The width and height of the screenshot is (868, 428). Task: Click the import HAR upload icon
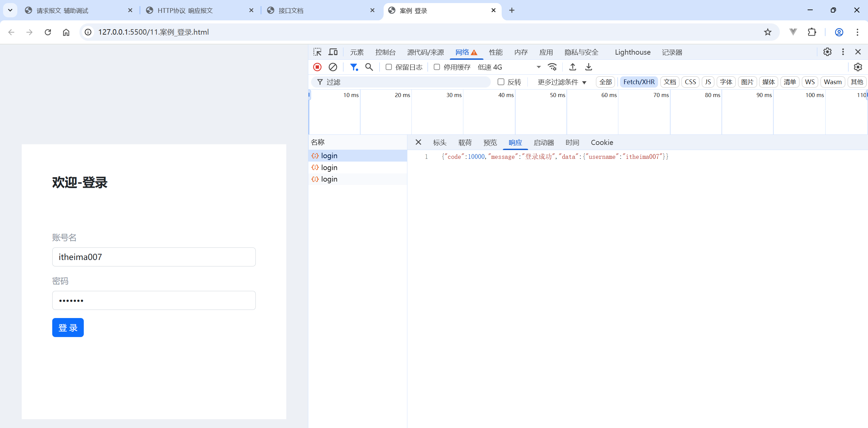(573, 67)
